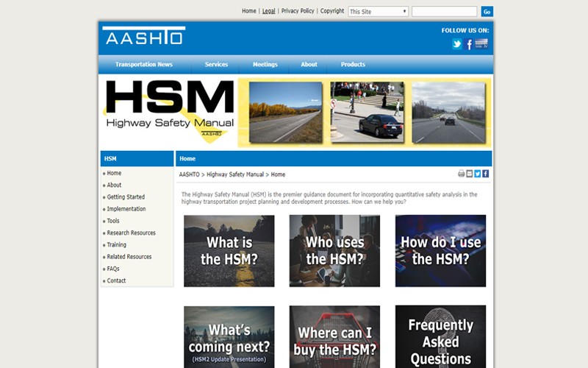Go to Implementation in sidebar
This screenshot has width=588, height=368.
point(126,209)
